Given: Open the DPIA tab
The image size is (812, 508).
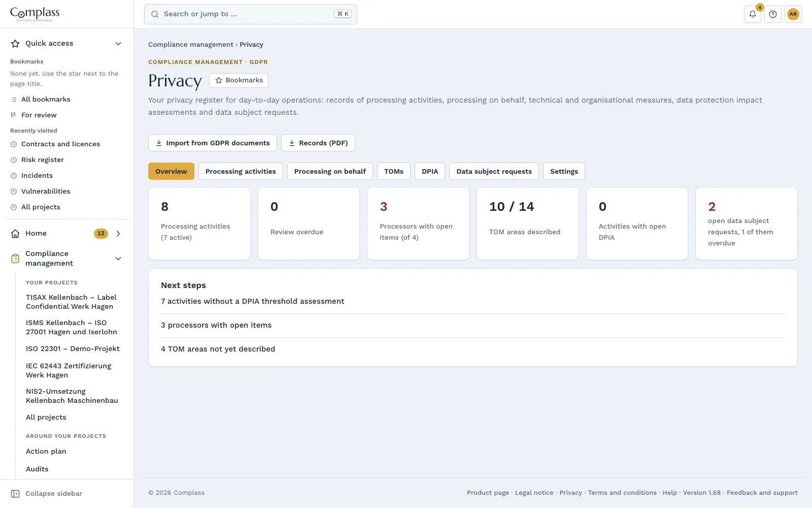Looking at the screenshot, I should pyautogui.click(x=430, y=171).
